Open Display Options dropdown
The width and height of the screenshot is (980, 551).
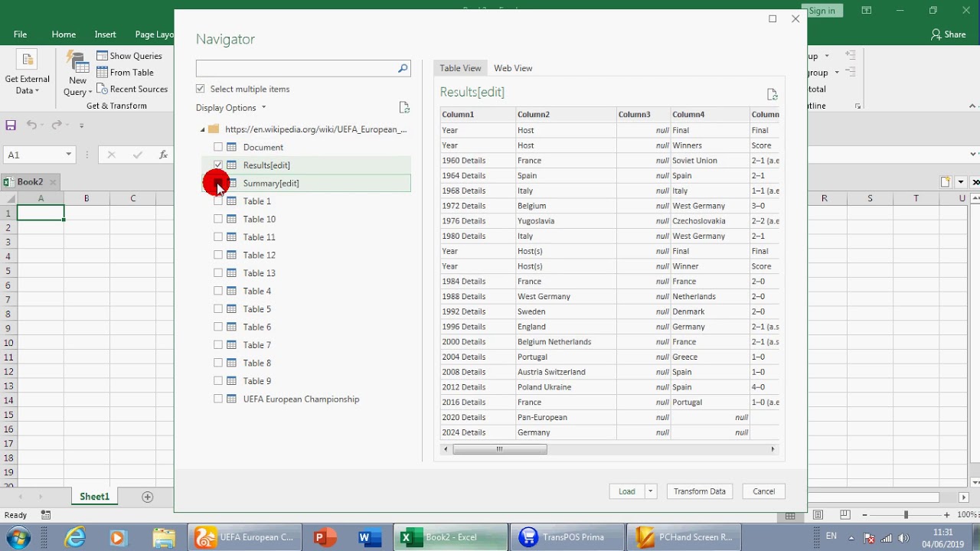click(x=231, y=108)
